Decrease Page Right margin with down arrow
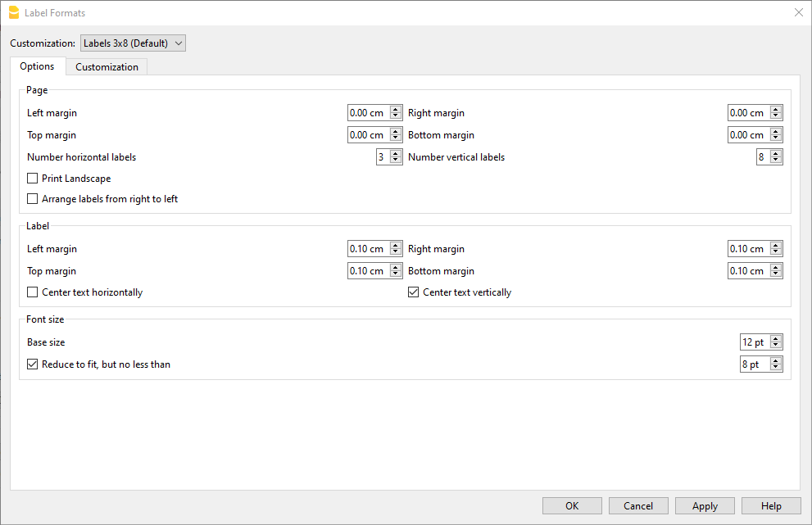 tap(776, 116)
